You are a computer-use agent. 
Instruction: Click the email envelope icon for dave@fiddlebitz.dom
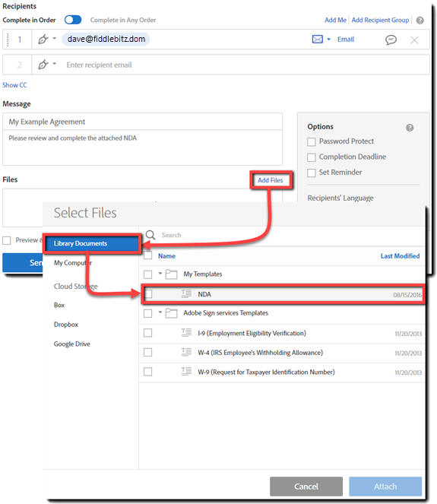[x=318, y=40]
